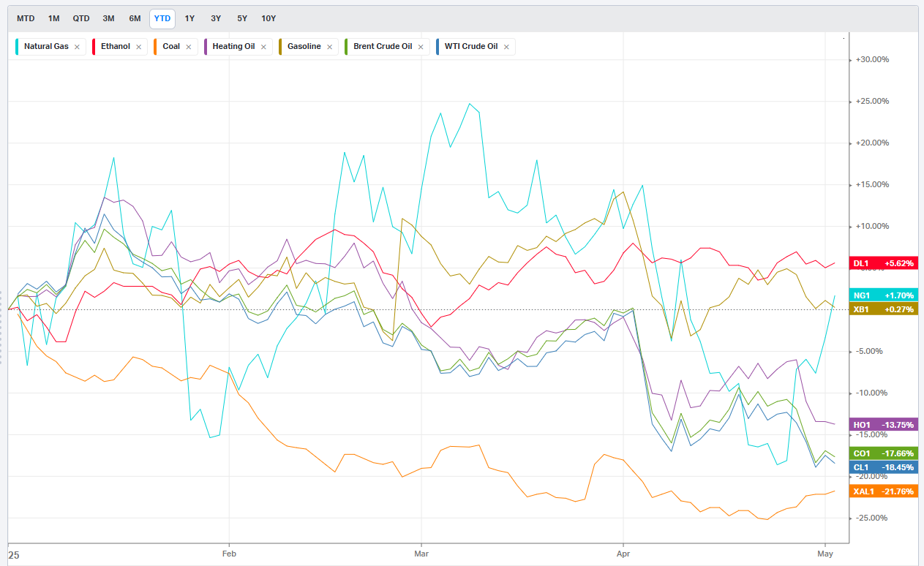Click the WTI Crude Oil legend chip

pyautogui.click(x=475, y=47)
